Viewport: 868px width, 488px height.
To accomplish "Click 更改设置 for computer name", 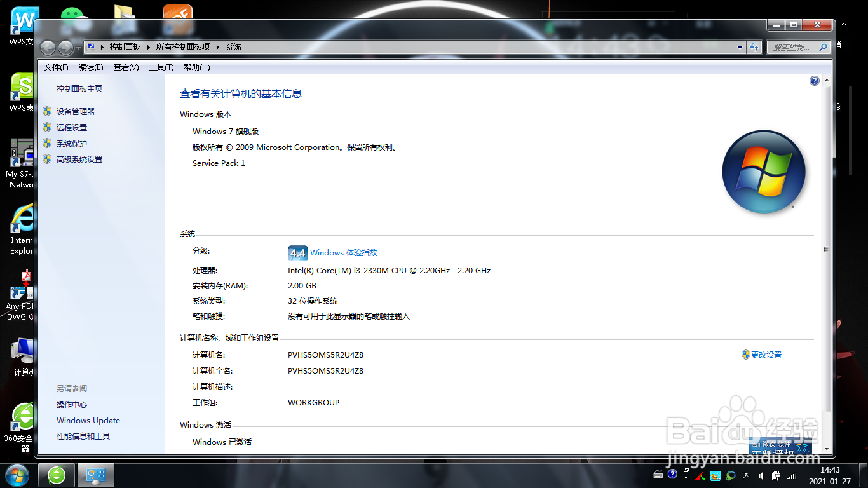I will (x=766, y=355).
